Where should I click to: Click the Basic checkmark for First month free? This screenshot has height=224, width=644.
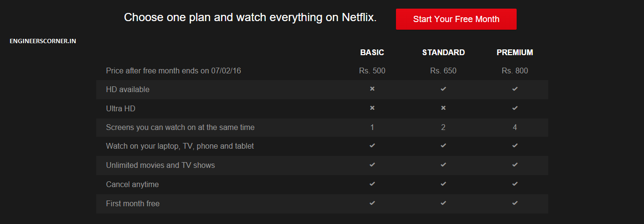pos(372,203)
